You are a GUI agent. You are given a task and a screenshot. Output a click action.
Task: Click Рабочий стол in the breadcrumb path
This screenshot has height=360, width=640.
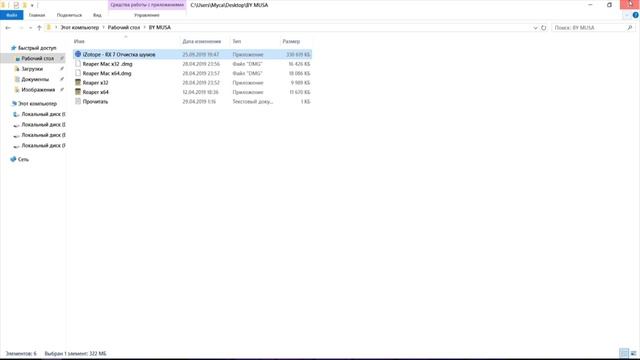pyautogui.click(x=124, y=27)
